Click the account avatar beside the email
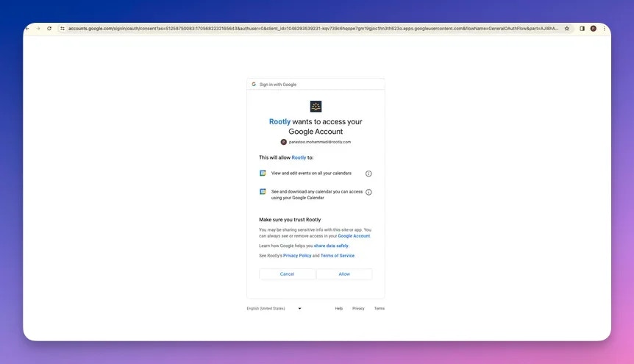Screen dimensions: 634x364 283,142
